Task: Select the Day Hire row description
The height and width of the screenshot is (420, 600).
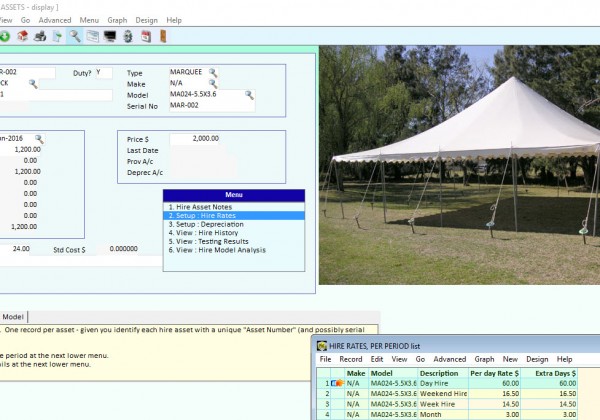Action: (443, 383)
